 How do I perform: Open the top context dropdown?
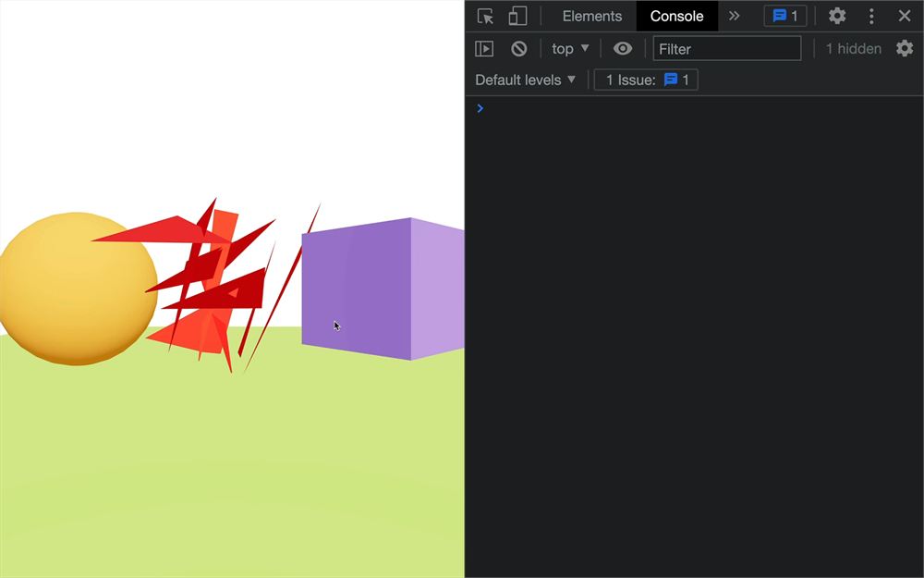(x=570, y=48)
